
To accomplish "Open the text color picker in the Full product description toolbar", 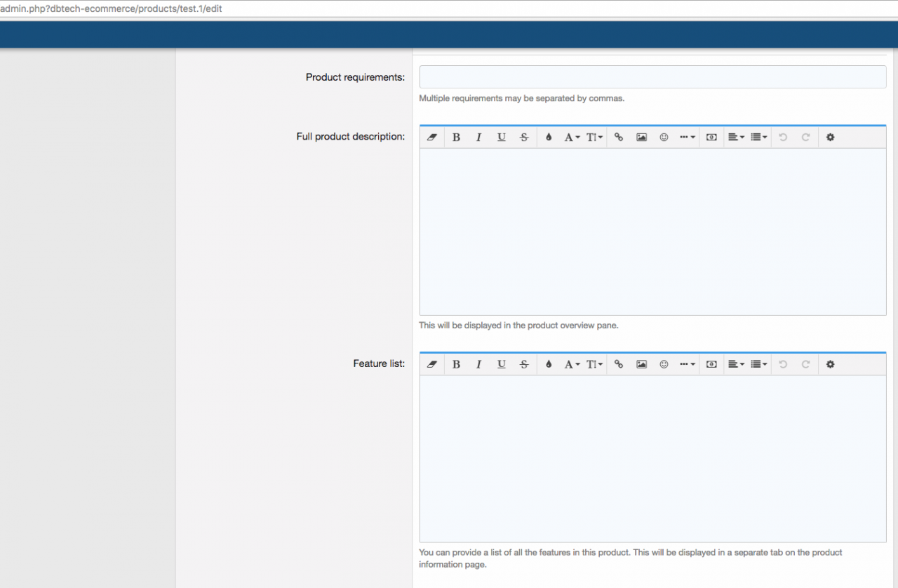I will click(x=549, y=138).
